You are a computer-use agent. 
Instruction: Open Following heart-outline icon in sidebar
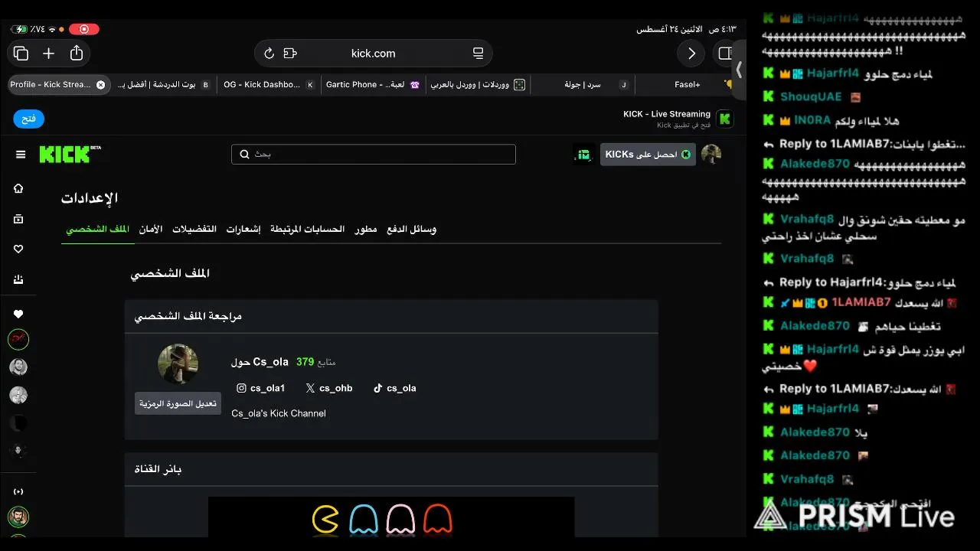pyautogui.click(x=18, y=249)
